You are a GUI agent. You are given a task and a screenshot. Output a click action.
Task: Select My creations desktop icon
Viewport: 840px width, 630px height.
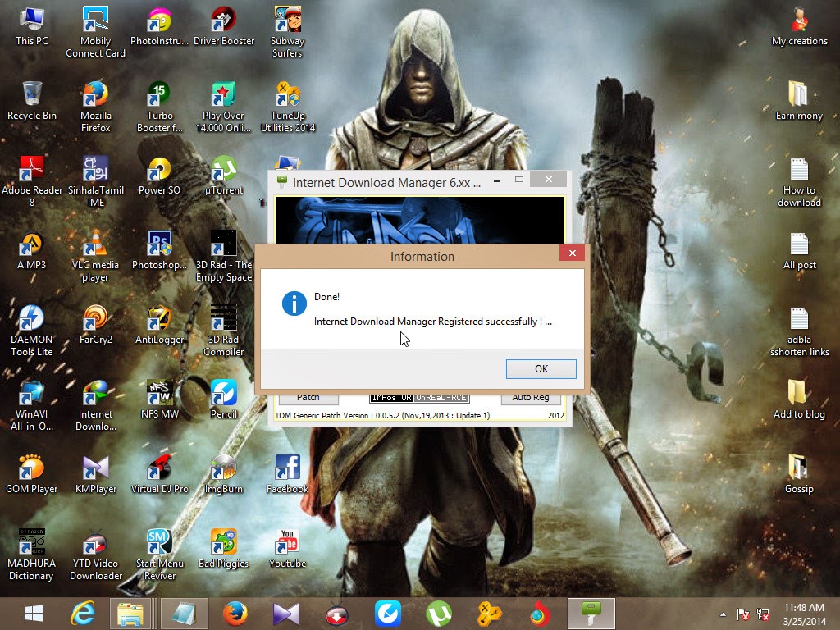[799, 25]
